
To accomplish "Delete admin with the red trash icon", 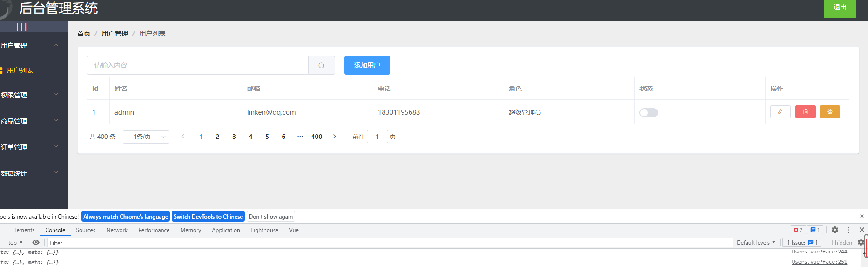I will [x=806, y=112].
